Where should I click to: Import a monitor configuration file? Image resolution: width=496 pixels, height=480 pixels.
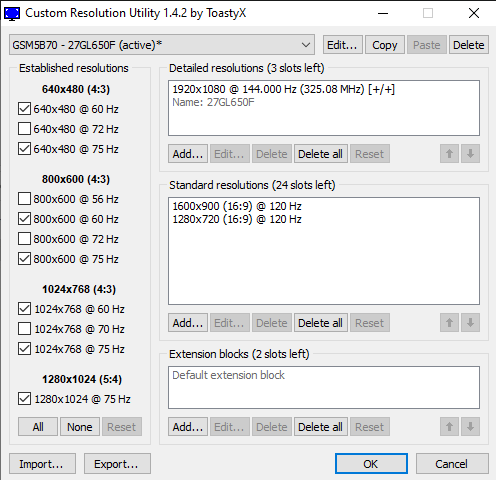click(x=42, y=464)
